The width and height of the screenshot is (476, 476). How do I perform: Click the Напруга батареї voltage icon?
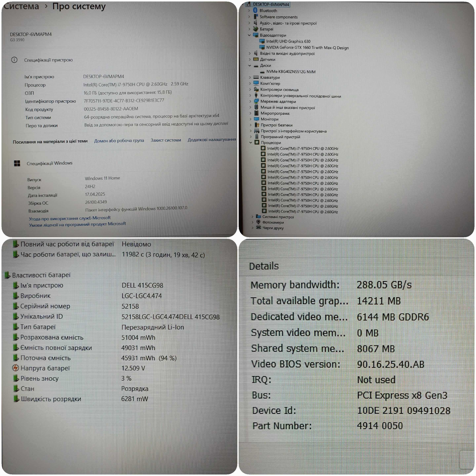pos(16,368)
